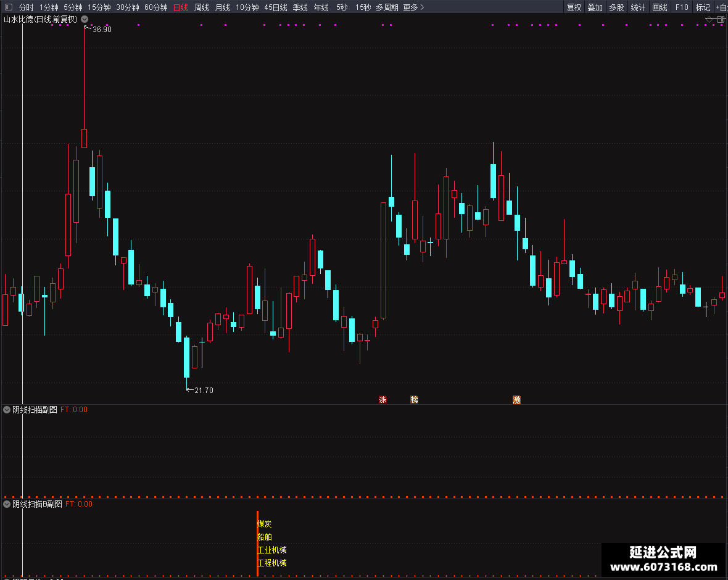Toggle the sidebar panel icon in top-left
The width and height of the screenshot is (728, 580).
[x=9, y=7]
